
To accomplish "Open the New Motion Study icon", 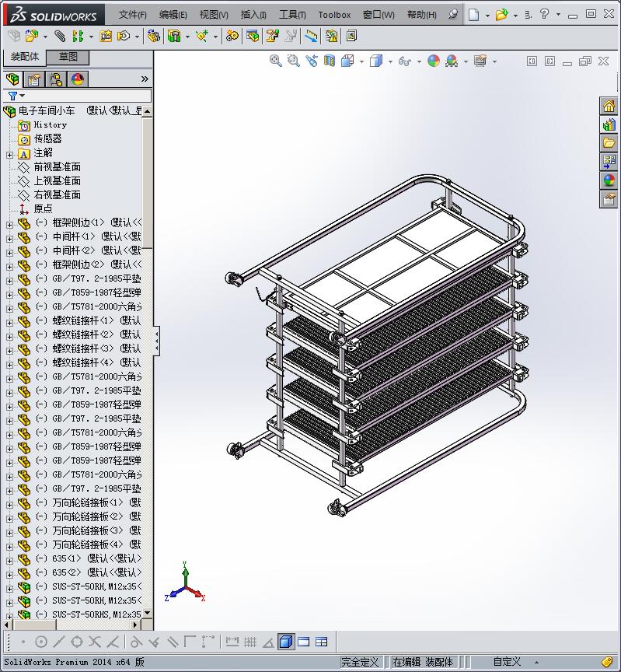I will 232,37.
